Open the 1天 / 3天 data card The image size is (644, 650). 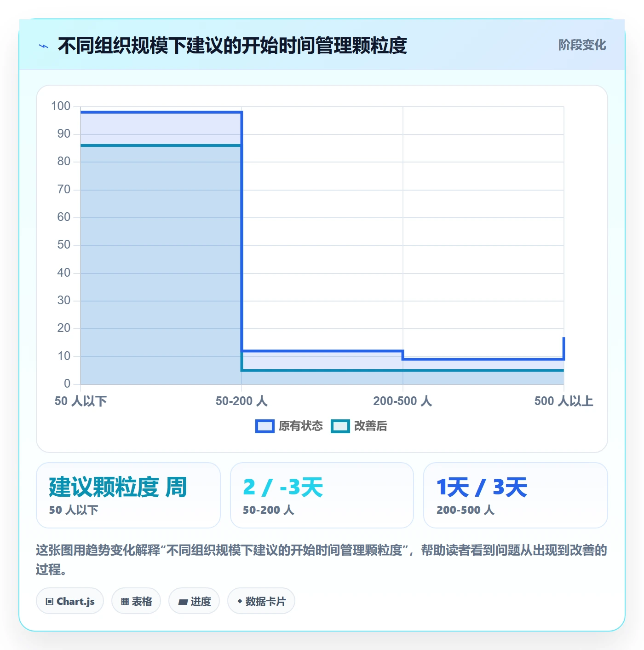[x=516, y=495]
